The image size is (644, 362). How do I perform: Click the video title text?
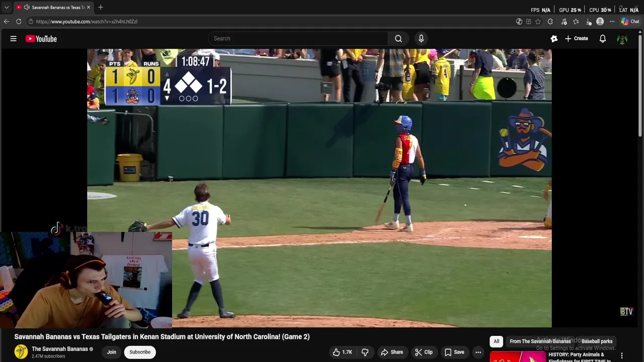point(162,337)
